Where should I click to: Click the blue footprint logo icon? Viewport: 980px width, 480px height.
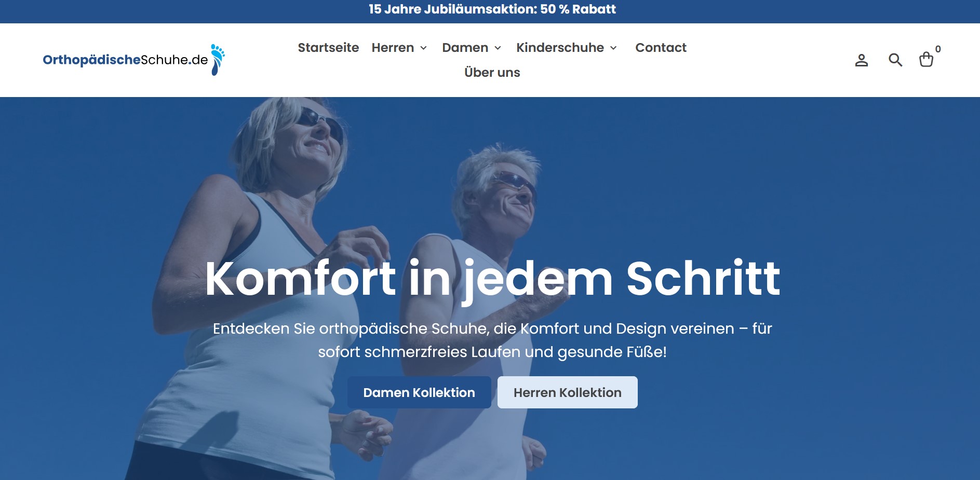pyautogui.click(x=218, y=60)
